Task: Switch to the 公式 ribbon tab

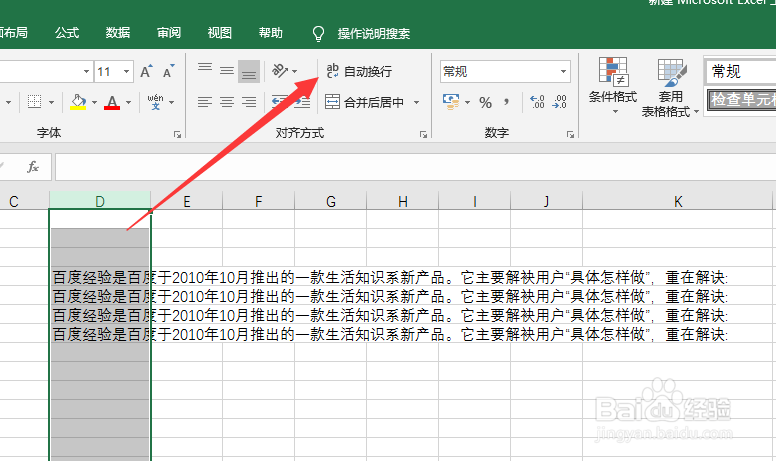Action: click(67, 33)
